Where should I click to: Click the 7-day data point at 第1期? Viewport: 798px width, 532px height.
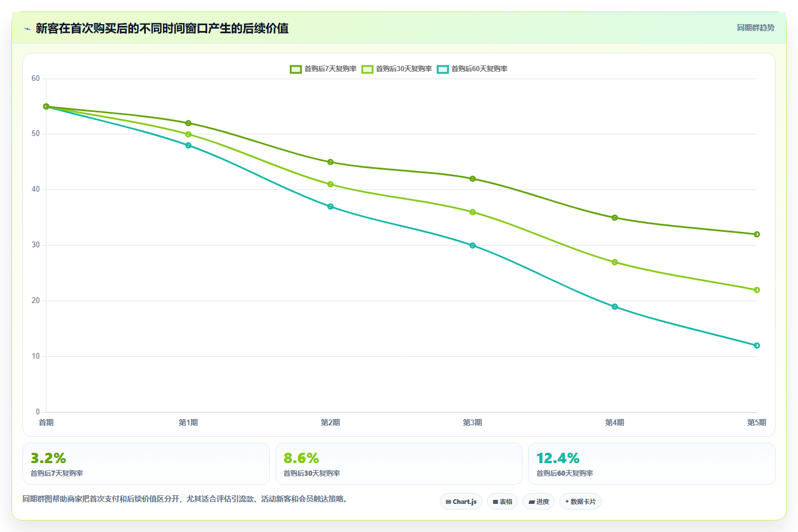pos(188,123)
